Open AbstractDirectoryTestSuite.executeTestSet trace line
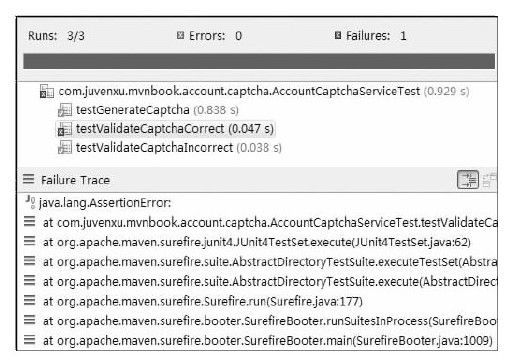510x363 pixels. pyautogui.click(x=270, y=262)
